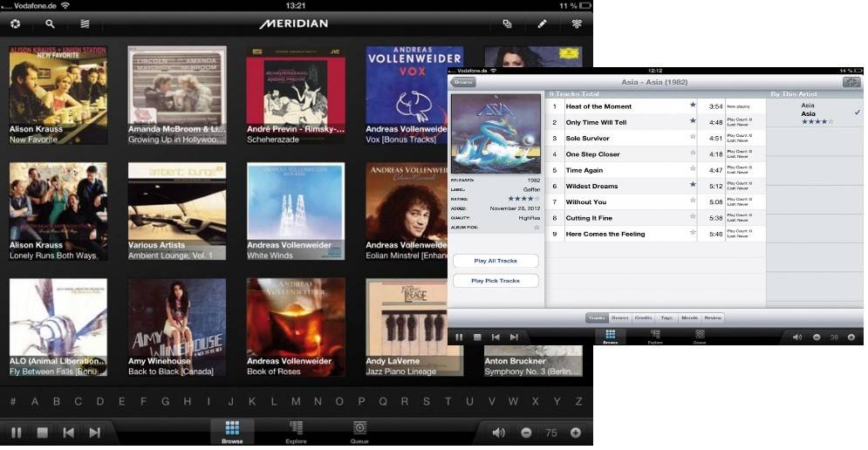This screenshot has height=450, width=868.
Task: Tap the stacked squares icon in Meridian toolbar
Action: click(x=507, y=24)
